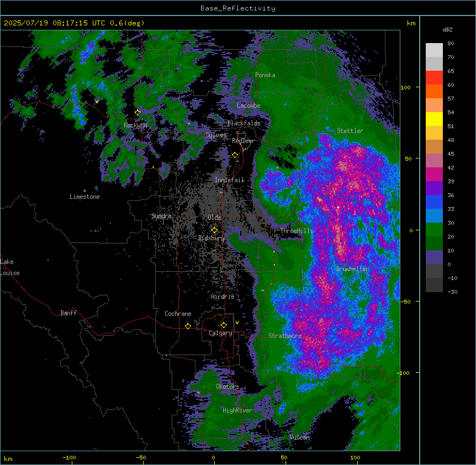
Task: Click the Strathmore label
Action: click(x=285, y=336)
